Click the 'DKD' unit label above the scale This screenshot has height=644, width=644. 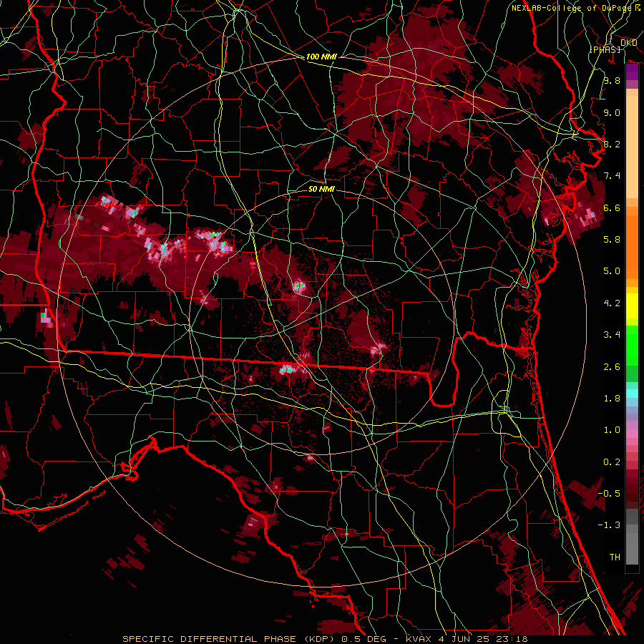coord(628,43)
